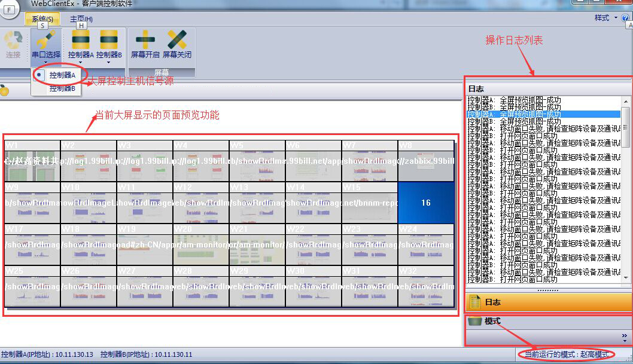Click 控制器B IP address status text
Viewport: 633px width, 364px height.
click(146, 354)
